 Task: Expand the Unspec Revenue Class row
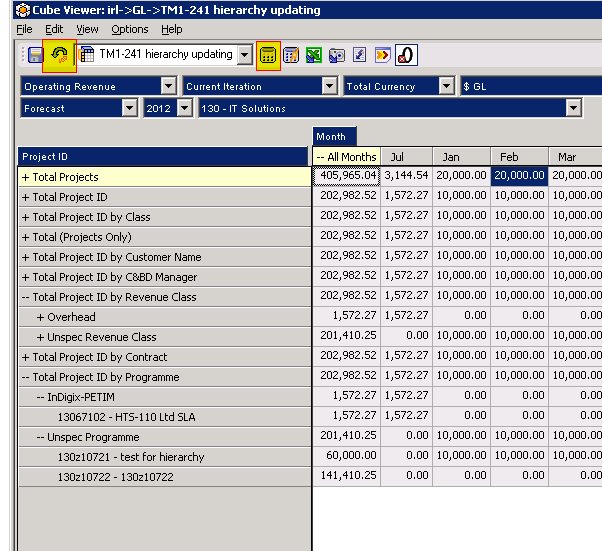point(40,337)
